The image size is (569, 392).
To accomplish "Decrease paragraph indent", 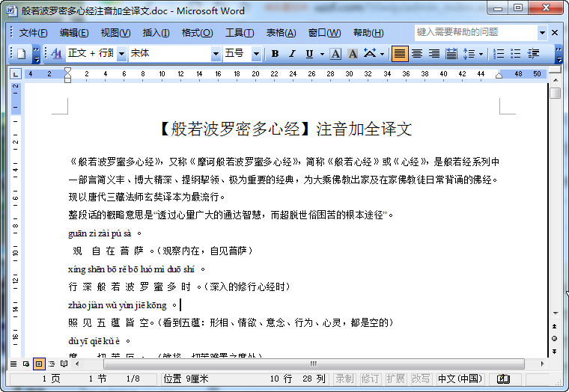I will click(x=533, y=54).
